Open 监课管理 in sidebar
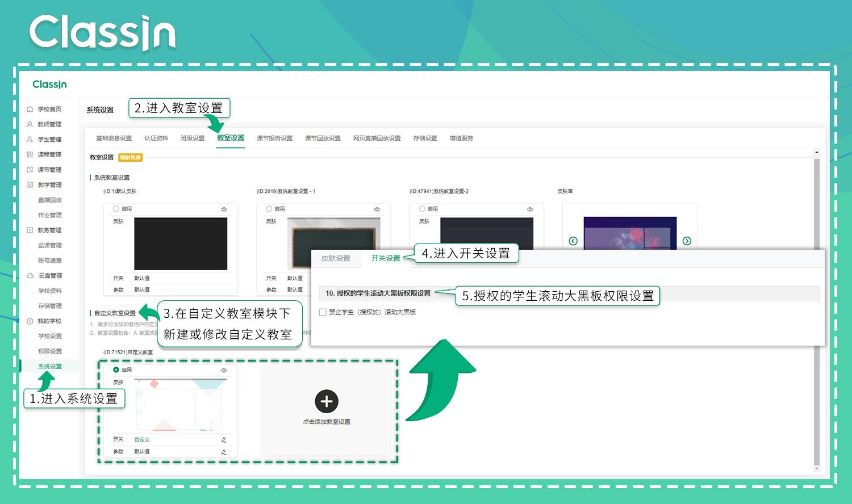Viewport: 852px width, 504px height. [x=50, y=245]
